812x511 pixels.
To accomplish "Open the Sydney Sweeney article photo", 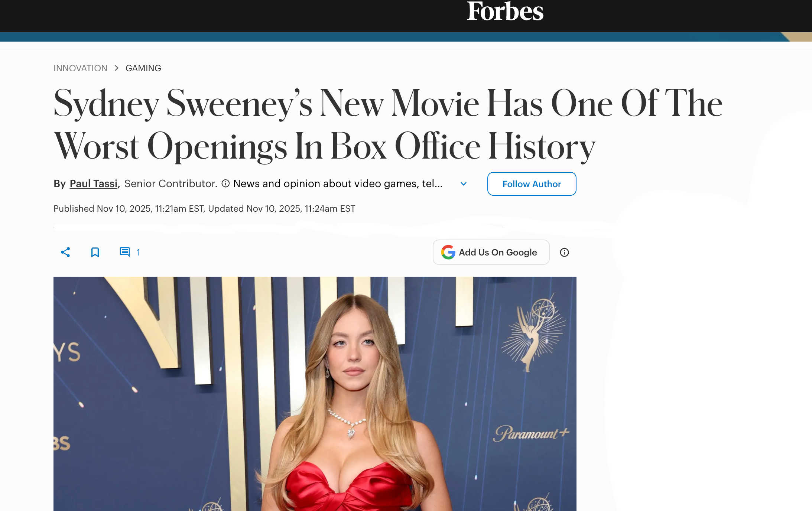I will click(x=315, y=394).
